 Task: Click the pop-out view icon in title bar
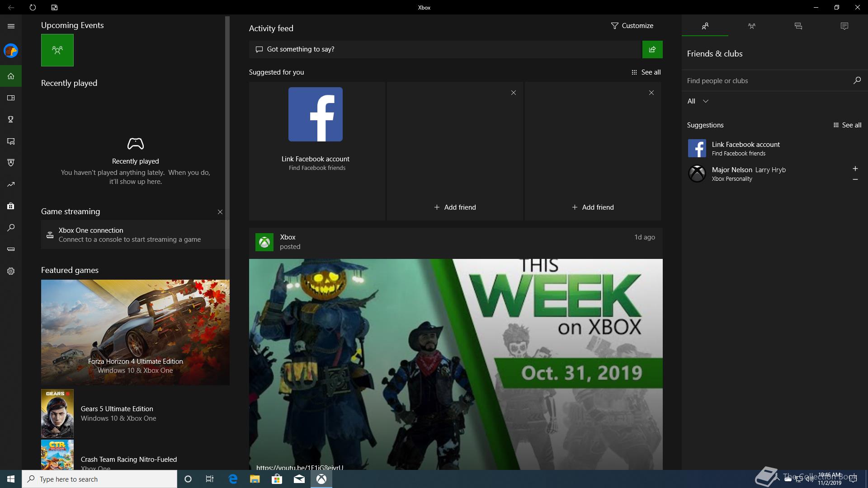coord(54,7)
